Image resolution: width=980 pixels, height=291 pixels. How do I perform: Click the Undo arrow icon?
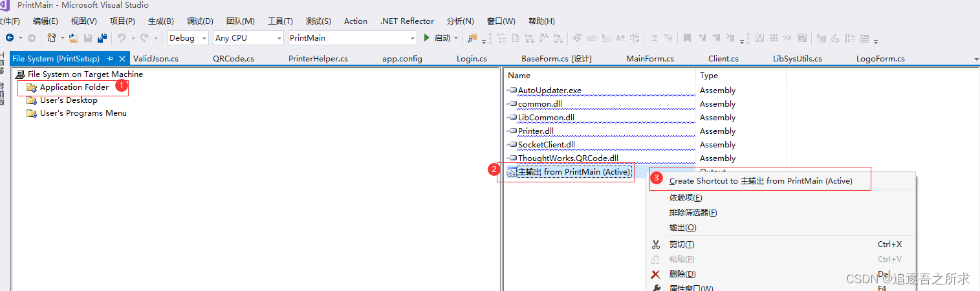122,38
